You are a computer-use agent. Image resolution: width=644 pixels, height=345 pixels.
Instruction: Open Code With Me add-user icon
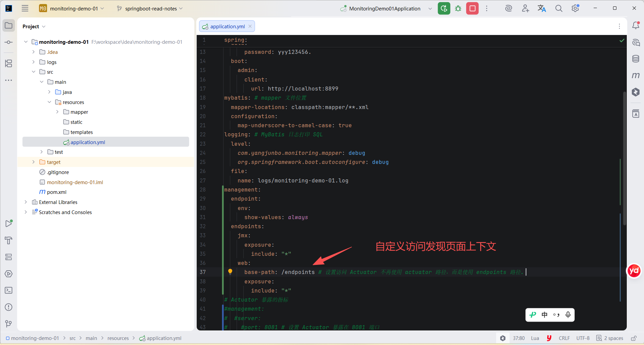(525, 8)
